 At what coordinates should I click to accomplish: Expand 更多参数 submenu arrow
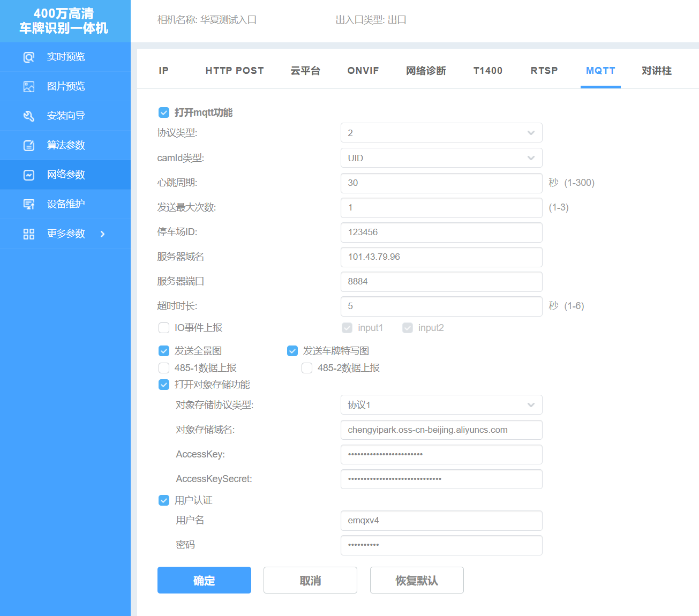click(x=103, y=234)
